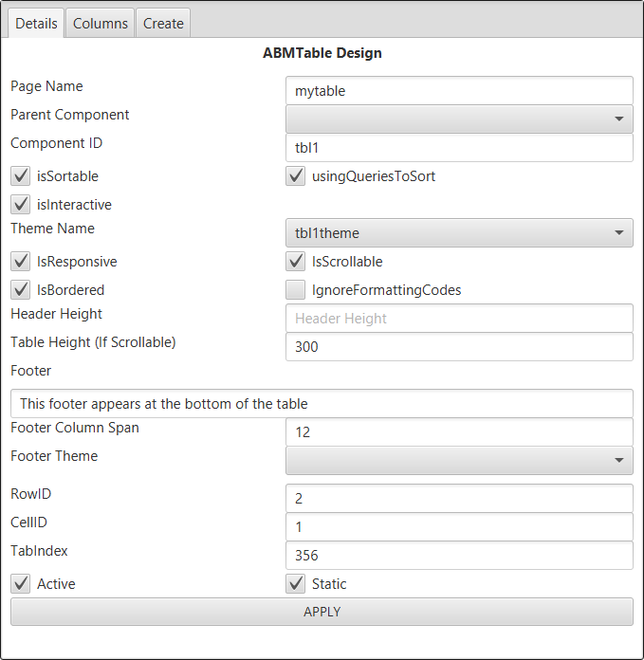Image resolution: width=644 pixels, height=660 pixels.
Task: Switch to the Columns tab
Action: coord(101,24)
